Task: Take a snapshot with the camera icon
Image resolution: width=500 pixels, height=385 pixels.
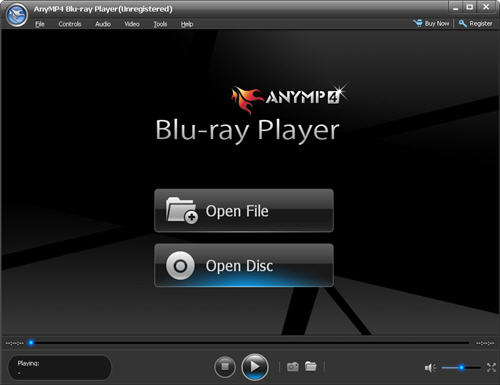Action: pyautogui.click(x=293, y=367)
